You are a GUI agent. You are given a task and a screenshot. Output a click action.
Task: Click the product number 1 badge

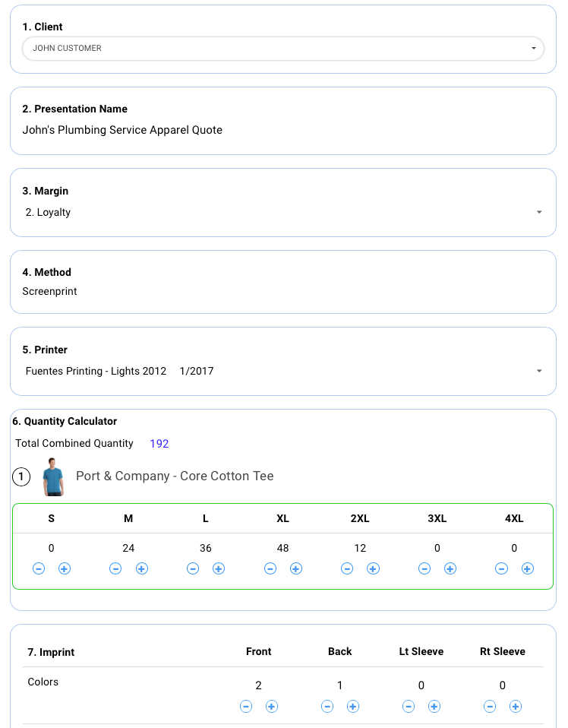(x=21, y=477)
